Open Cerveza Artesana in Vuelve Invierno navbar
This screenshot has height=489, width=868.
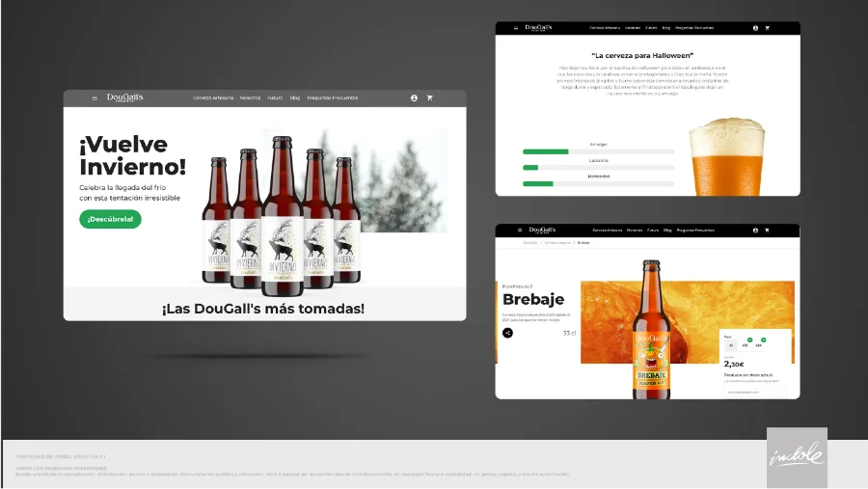(x=213, y=98)
